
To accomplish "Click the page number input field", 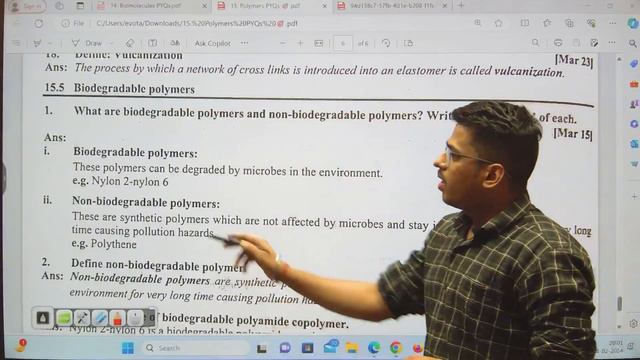I will (x=343, y=43).
